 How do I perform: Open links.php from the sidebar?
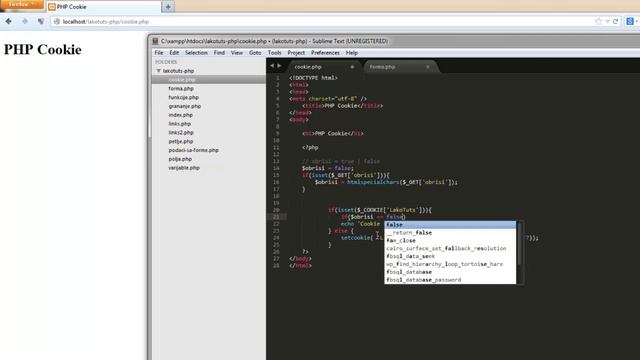pos(180,124)
